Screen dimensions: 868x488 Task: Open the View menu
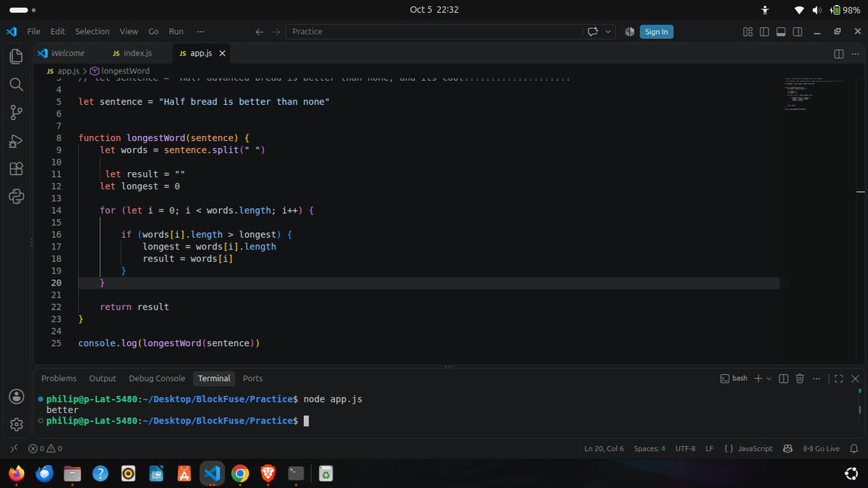click(x=129, y=32)
